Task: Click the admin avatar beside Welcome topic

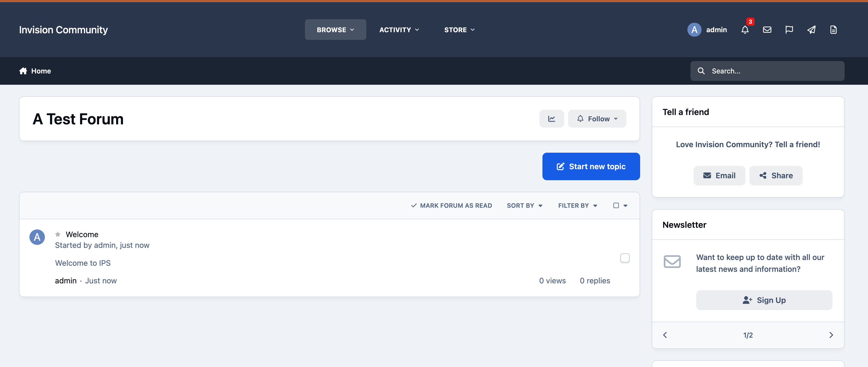Action: tap(37, 237)
